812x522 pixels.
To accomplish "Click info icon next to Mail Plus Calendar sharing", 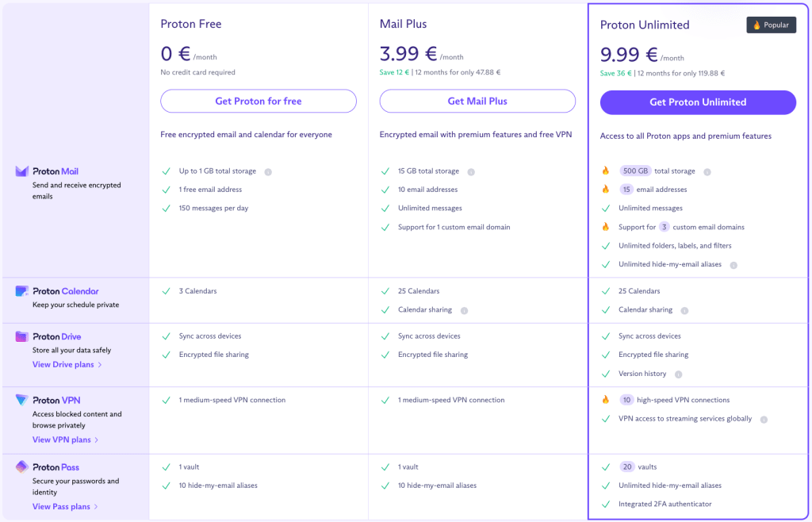I will pyautogui.click(x=464, y=311).
